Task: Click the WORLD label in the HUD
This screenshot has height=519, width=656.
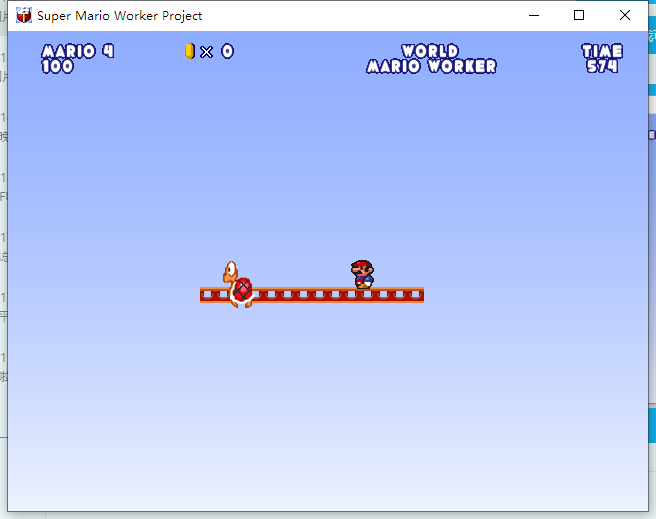Action: [x=430, y=51]
